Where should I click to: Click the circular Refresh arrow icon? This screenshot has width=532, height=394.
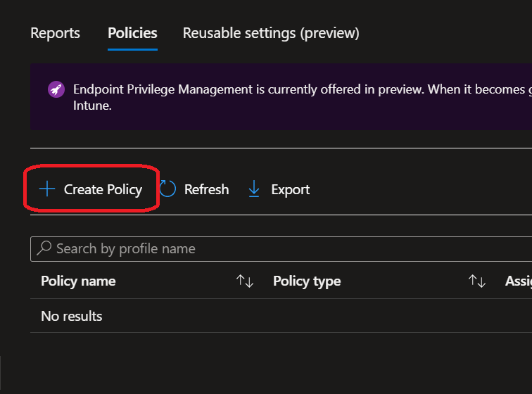click(x=167, y=189)
